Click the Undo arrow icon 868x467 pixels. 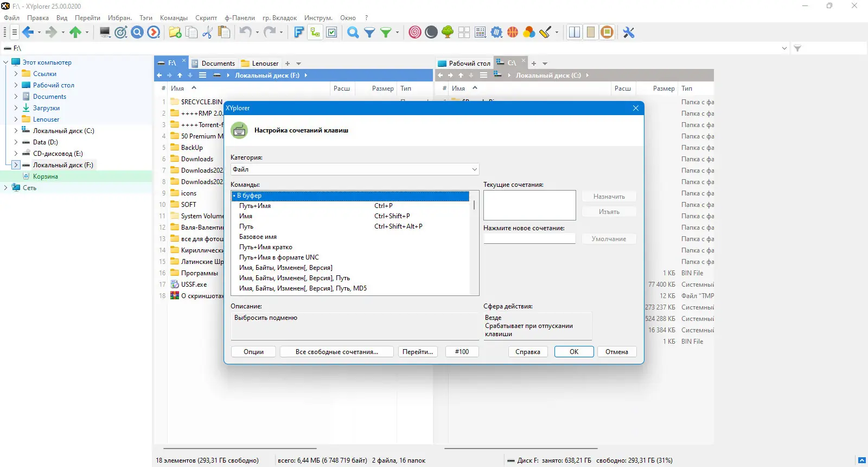(x=246, y=33)
